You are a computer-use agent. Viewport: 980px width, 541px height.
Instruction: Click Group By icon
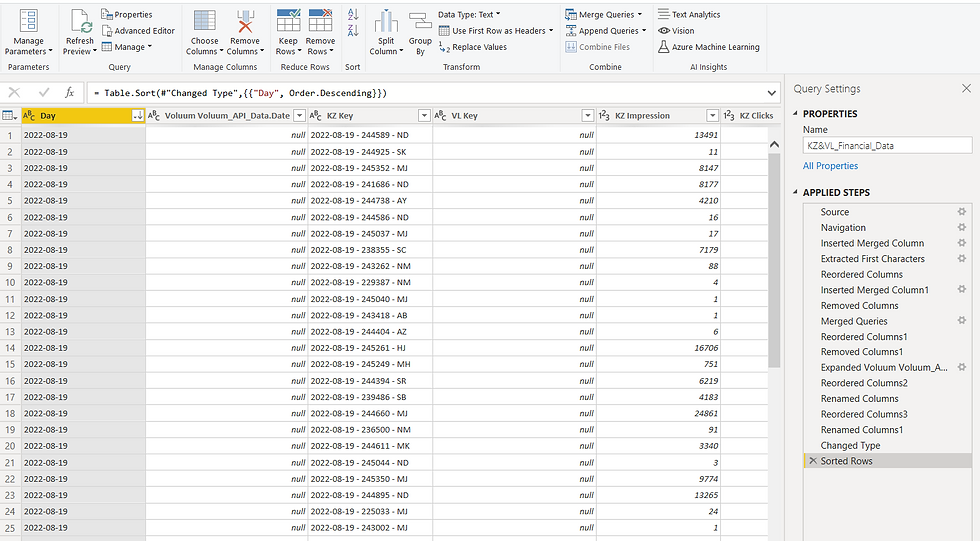point(420,21)
